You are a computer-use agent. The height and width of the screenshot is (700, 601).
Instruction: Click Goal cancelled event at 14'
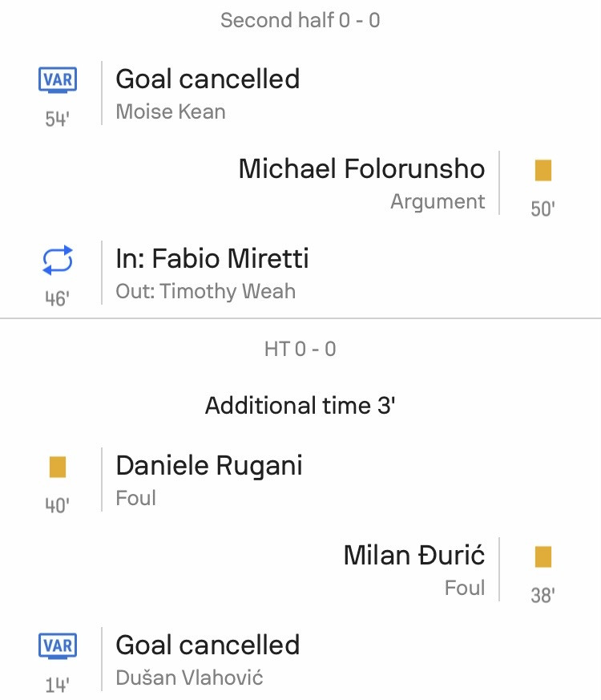208,645
